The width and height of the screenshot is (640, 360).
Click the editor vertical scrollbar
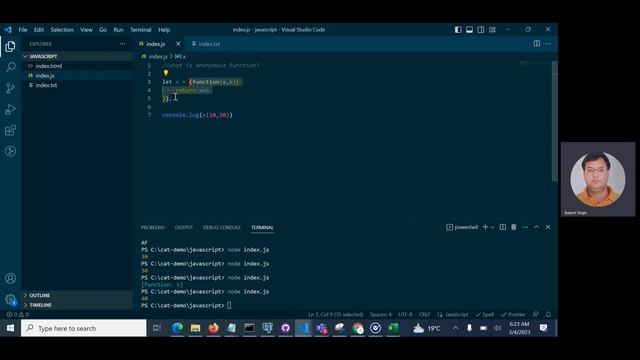pyautogui.click(x=554, y=121)
